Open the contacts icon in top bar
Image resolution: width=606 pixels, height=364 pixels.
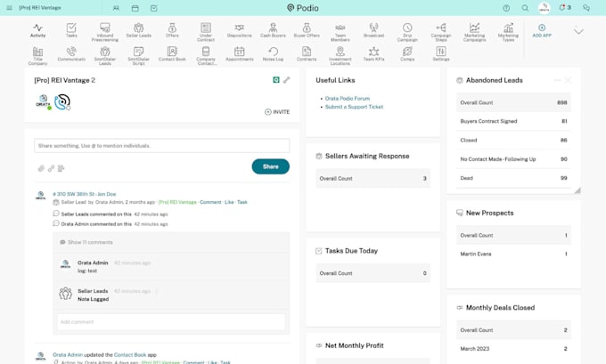(116, 8)
